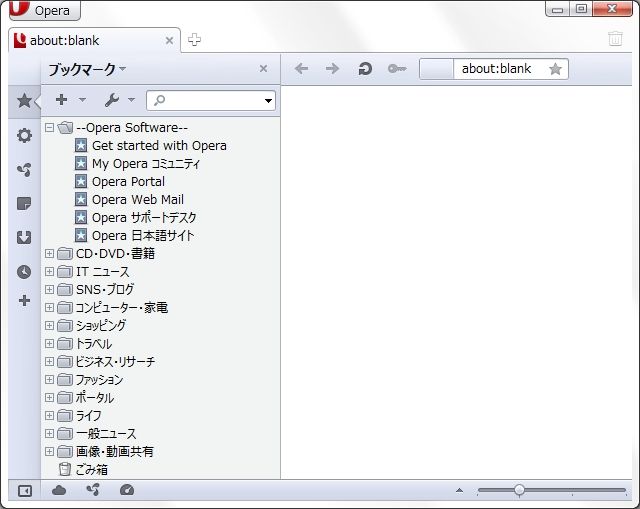This screenshot has width=640, height=509.
Task: Open the History clock sidebar panel
Action: coord(24,272)
